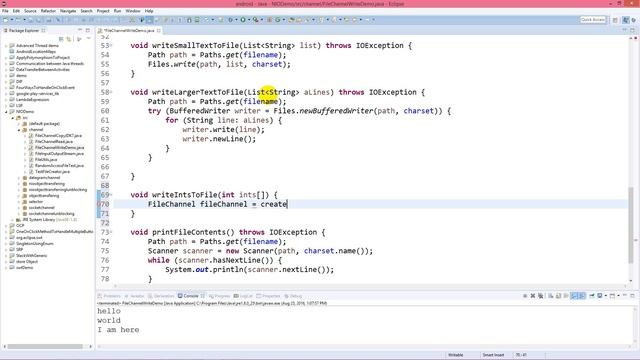Click the Open Console icon
Viewport: 640px width, 360px height.
click(x=612, y=296)
